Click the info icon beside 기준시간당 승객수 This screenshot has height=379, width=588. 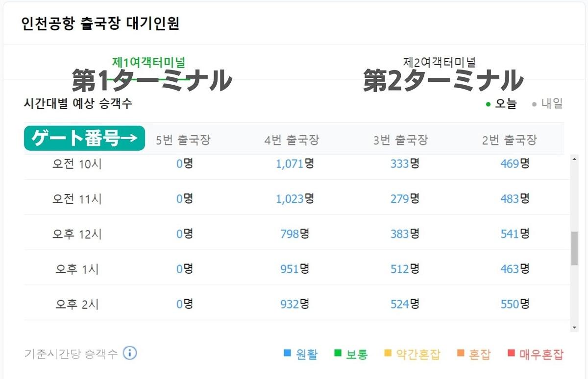(x=130, y=353)
